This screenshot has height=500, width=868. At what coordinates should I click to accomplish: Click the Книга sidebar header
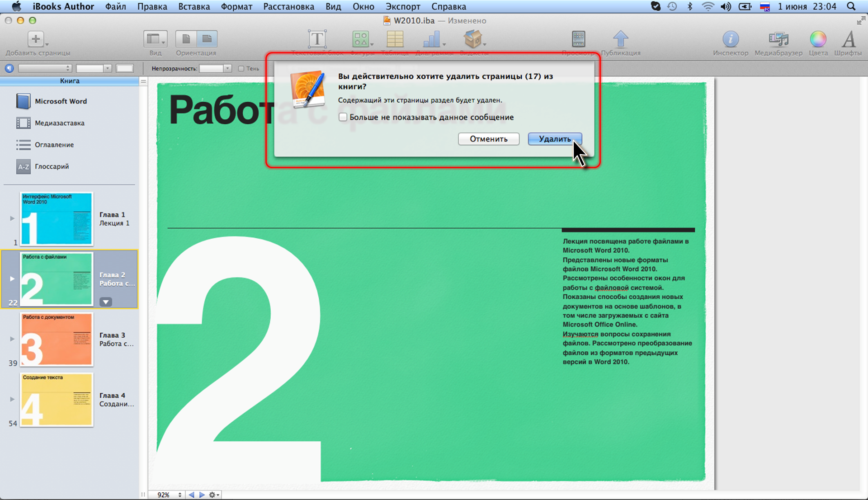pos(70,81)
